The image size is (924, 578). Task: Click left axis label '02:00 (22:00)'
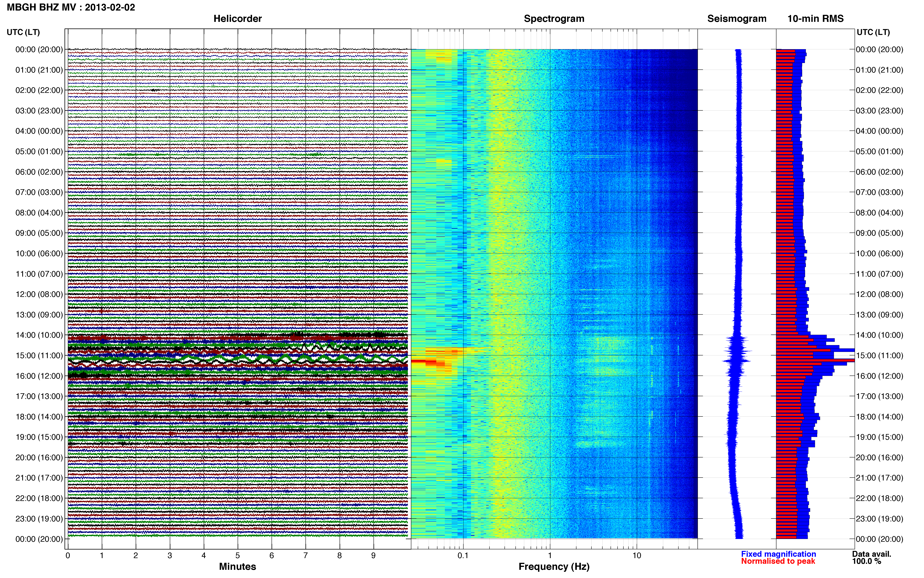(x=39, y=90)
